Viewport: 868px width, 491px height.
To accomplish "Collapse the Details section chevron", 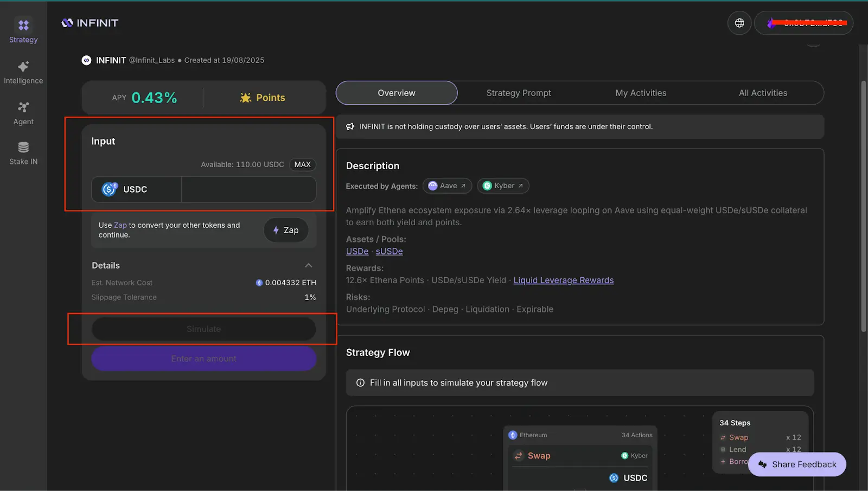I will (x=308, y=265).
